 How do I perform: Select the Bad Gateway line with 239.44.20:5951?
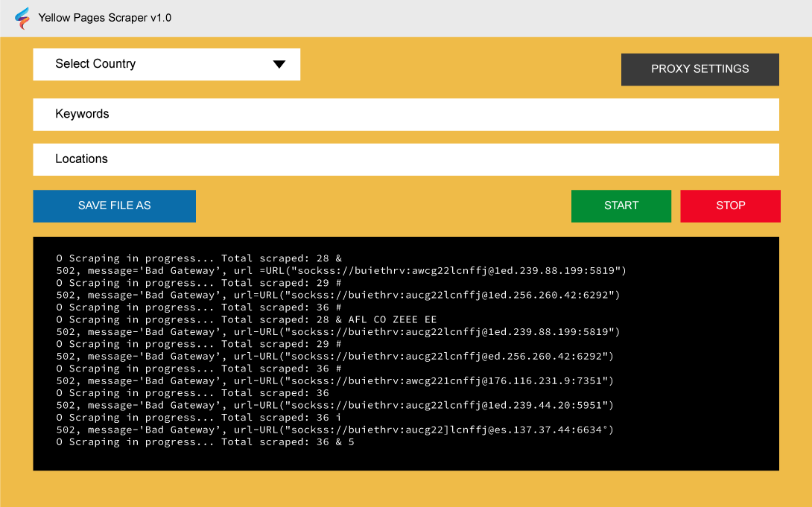tap(334, 405)
